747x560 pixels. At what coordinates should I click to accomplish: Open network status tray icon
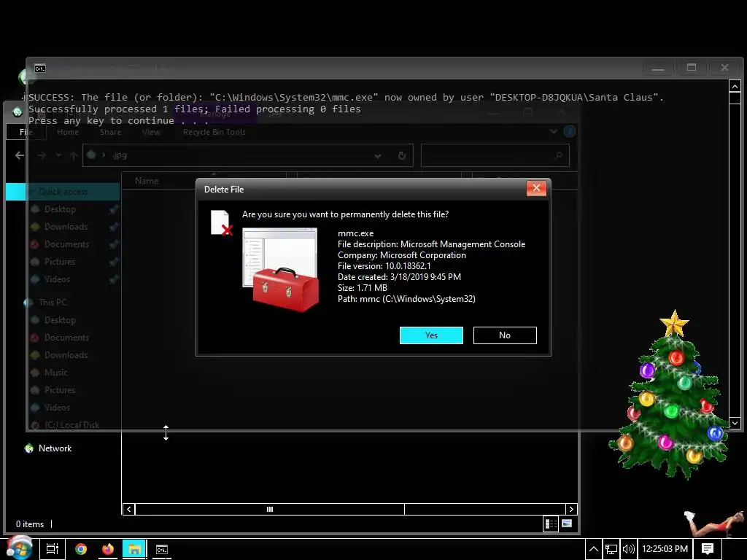(x=611, y=549)
